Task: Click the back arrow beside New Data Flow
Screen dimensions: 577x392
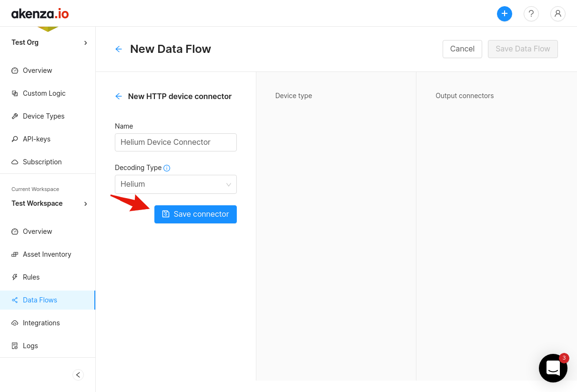Action: [119, 49]
